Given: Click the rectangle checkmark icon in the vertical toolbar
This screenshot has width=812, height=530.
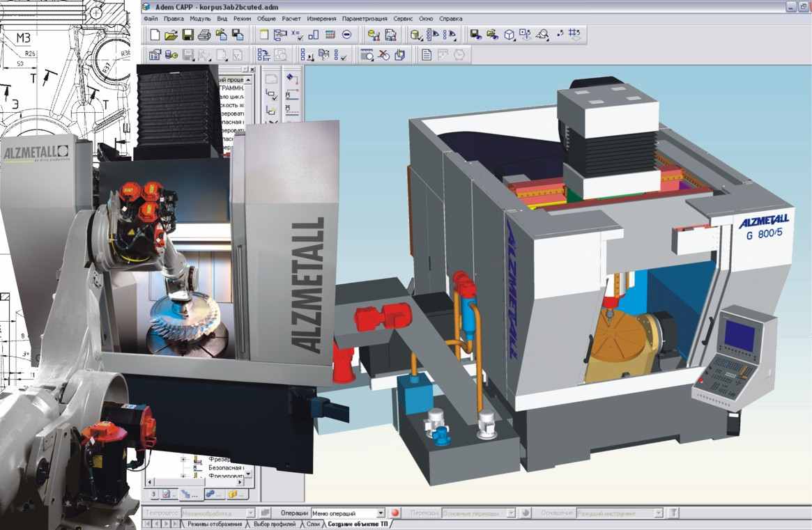Looking at the screenshot, I should (x=271, y=94).
